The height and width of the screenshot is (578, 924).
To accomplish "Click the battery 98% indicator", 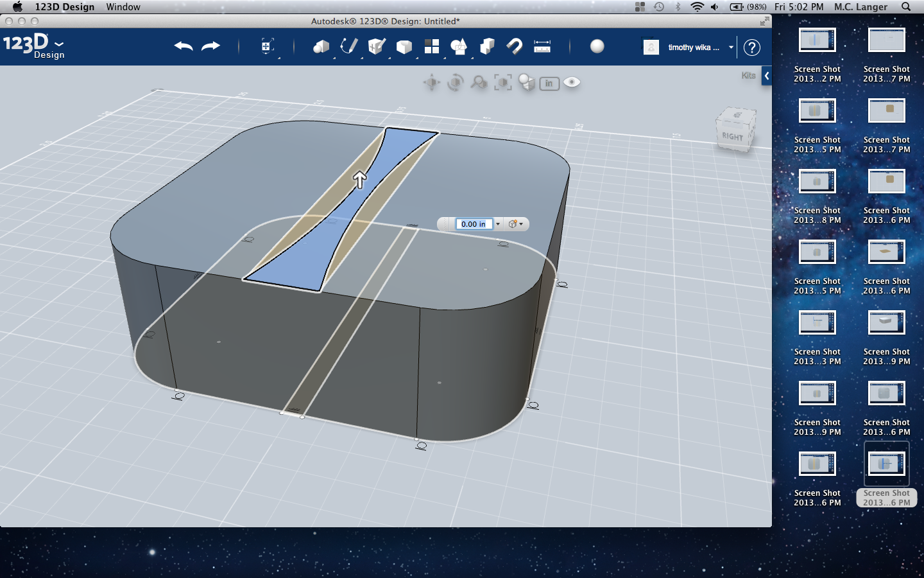I will pyautogui.click(x=748, y=7).
